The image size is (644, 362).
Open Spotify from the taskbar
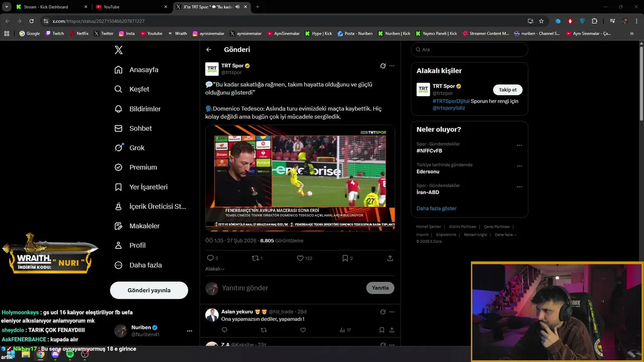[x=70, y=354]
